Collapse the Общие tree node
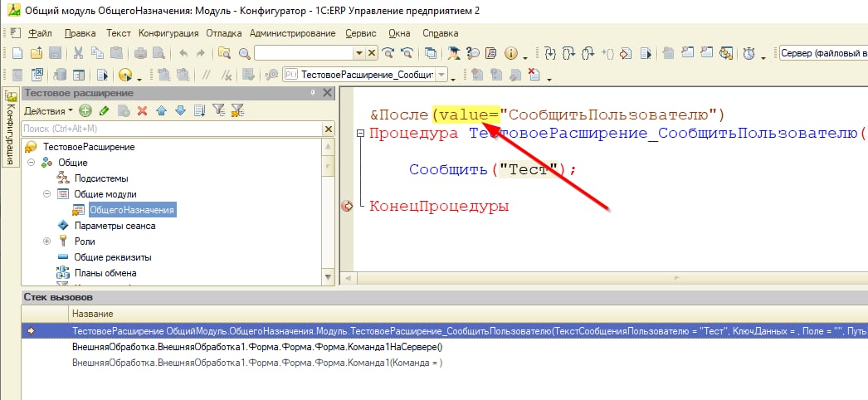The height and width of the screenshot is (400, 868). point(31,163)
